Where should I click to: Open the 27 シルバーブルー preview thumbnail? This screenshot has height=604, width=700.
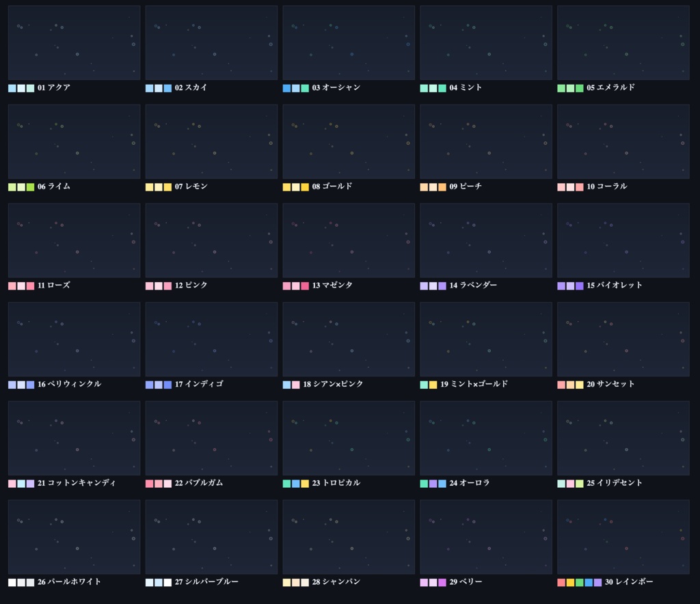[212, 537]
